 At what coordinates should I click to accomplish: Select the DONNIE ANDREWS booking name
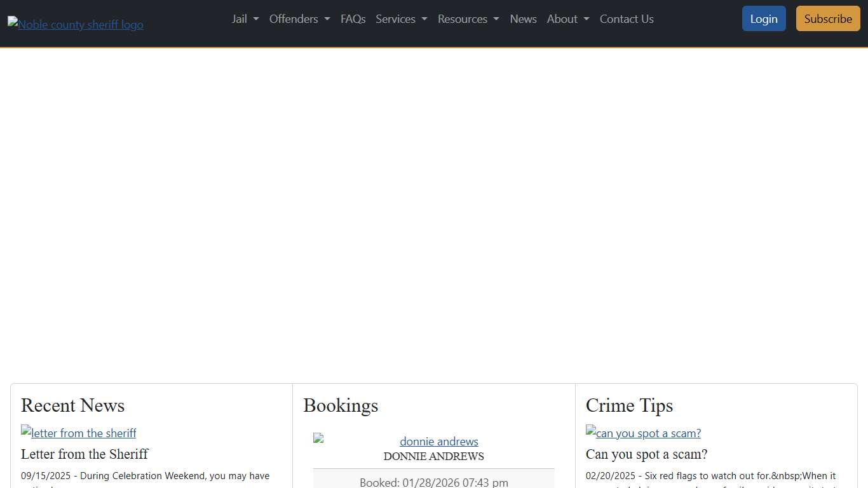tap(434, 456)
